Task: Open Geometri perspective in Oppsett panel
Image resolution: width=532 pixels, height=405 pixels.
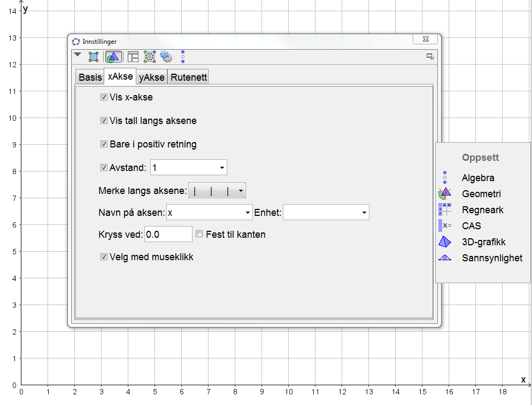Action: point(481,194)
